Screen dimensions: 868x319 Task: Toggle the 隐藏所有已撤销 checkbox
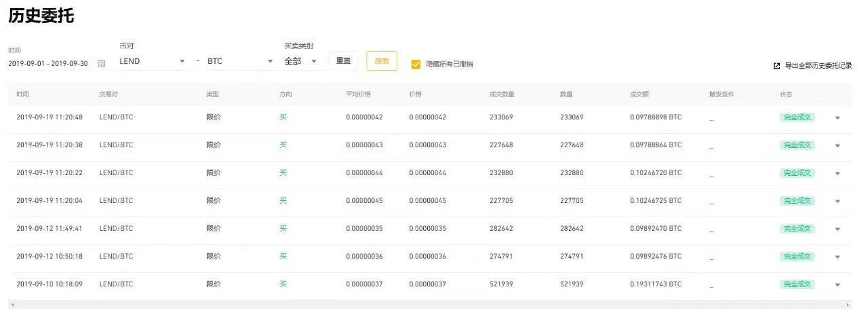coord(416,64)
